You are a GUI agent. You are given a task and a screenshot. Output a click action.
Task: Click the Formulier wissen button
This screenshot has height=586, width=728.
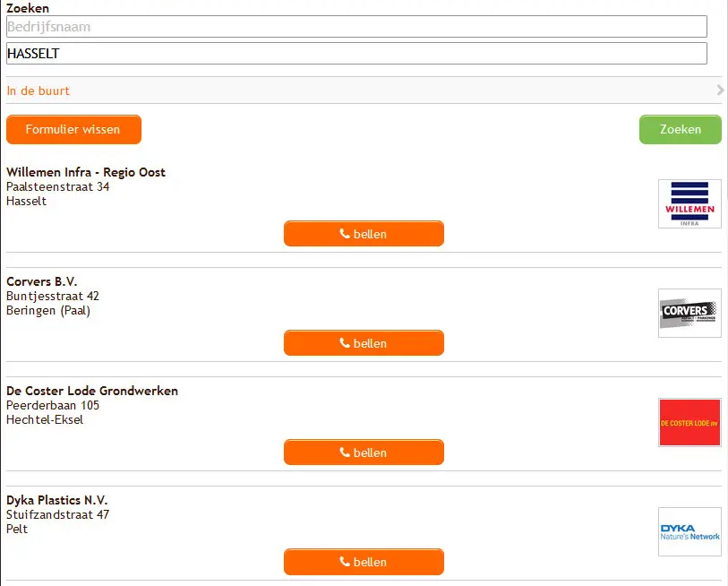73,129
